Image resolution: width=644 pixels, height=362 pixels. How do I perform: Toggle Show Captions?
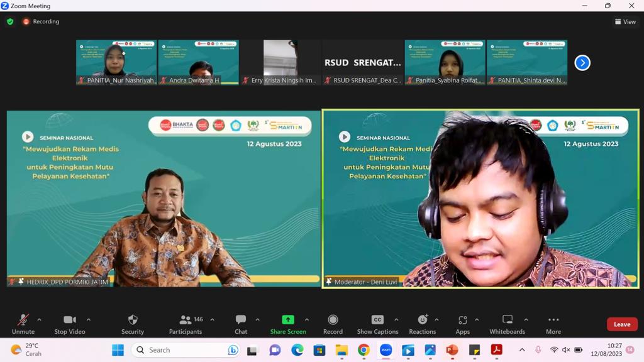coord(377,324)
